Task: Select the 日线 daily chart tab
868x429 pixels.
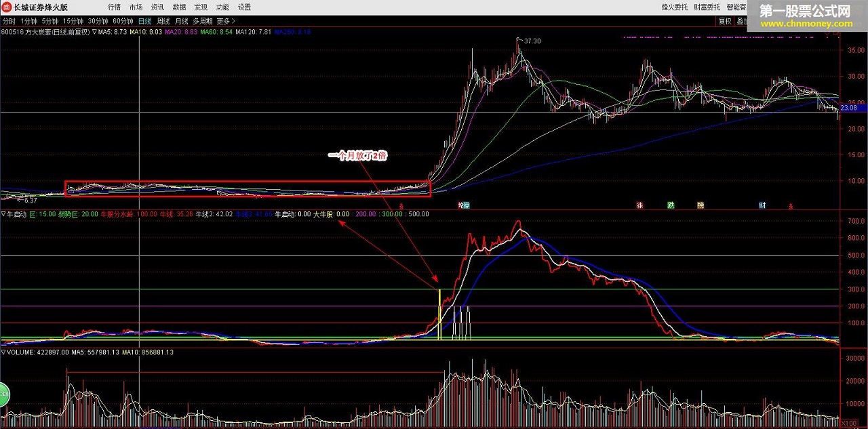Action: click(x=144, y=21)
